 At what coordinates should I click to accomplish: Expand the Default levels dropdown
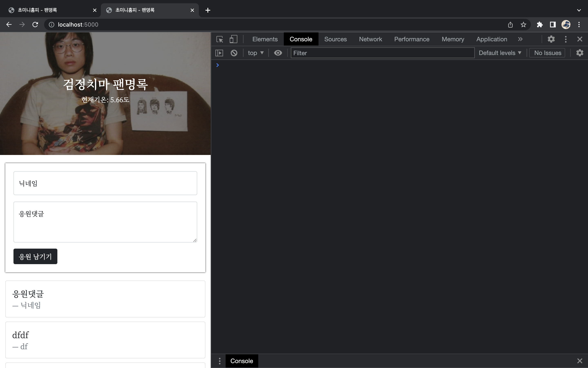click(500, 53)
